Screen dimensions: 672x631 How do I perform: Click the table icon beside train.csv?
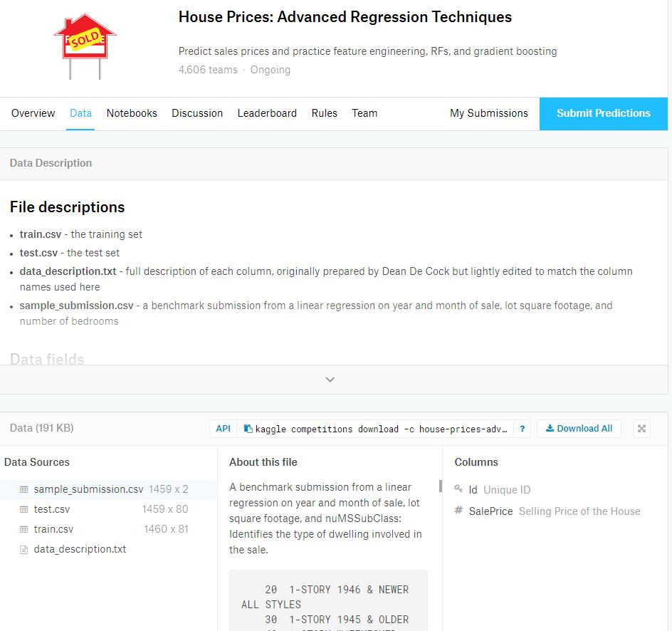pyautogui.click(x=24, y=529)
